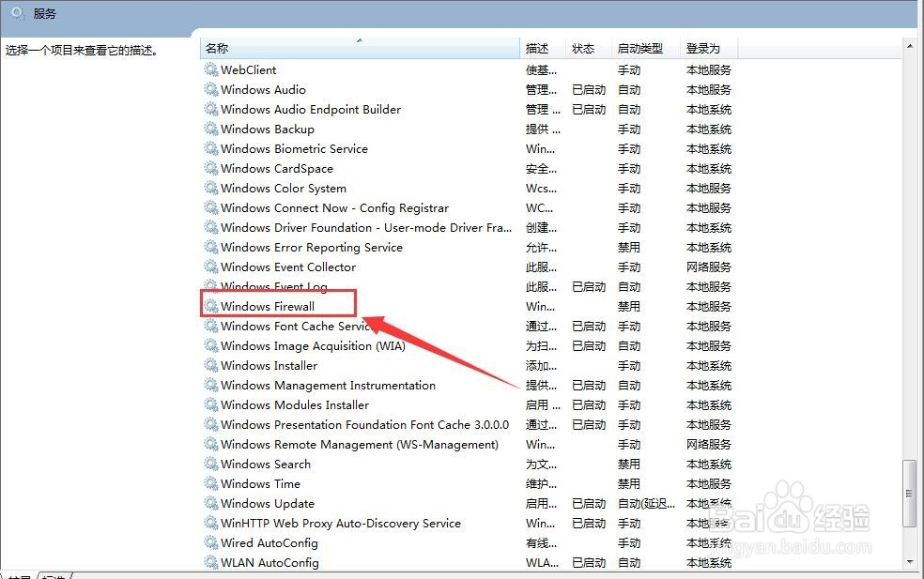Sort by the 启动类型 column header
The image size is (924, 579).
646,48
